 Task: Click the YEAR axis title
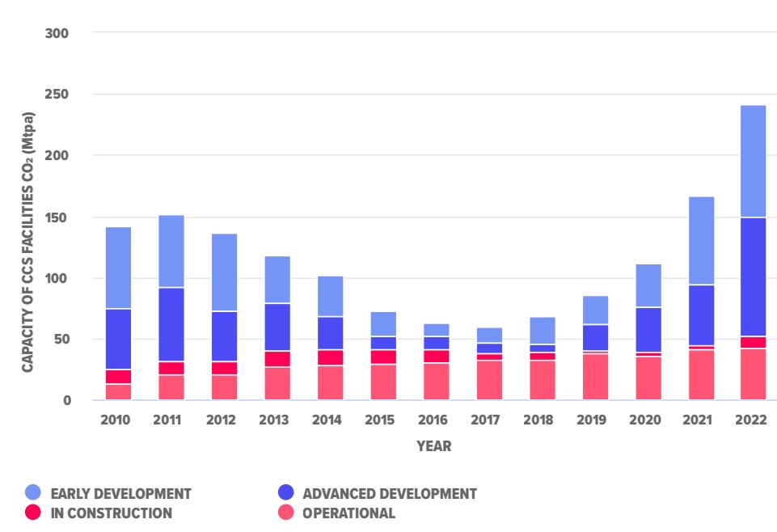pos(434,445)
